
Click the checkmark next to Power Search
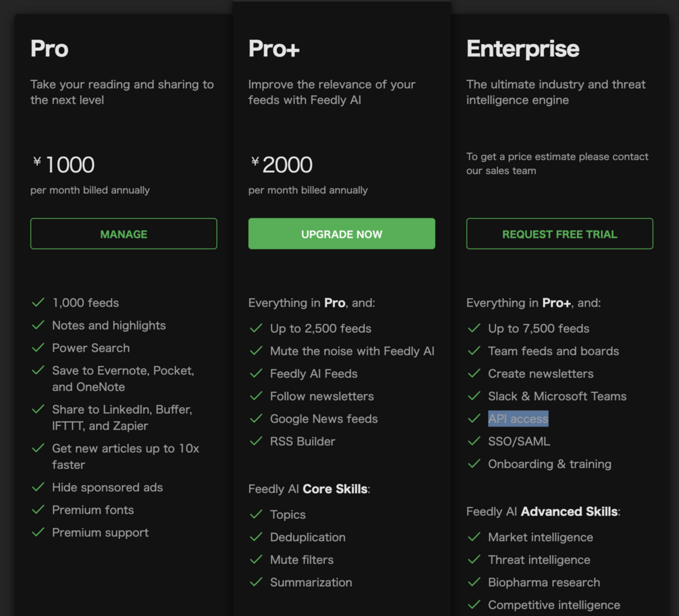[38, 348]
